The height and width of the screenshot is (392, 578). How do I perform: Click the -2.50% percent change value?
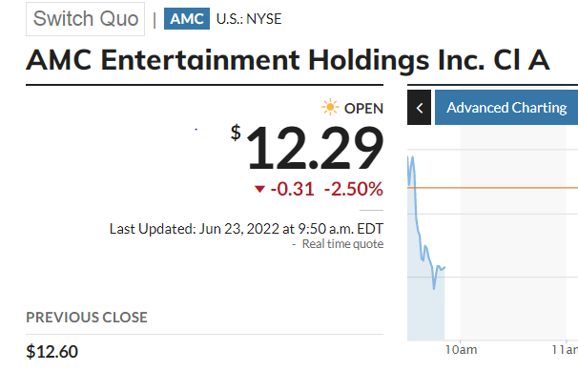tap(353, 189)
